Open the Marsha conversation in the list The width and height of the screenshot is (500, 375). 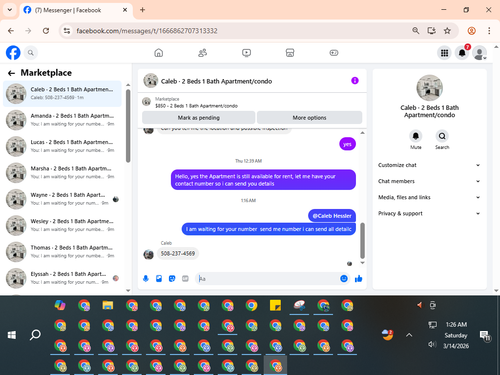click(x=62, y=173)
